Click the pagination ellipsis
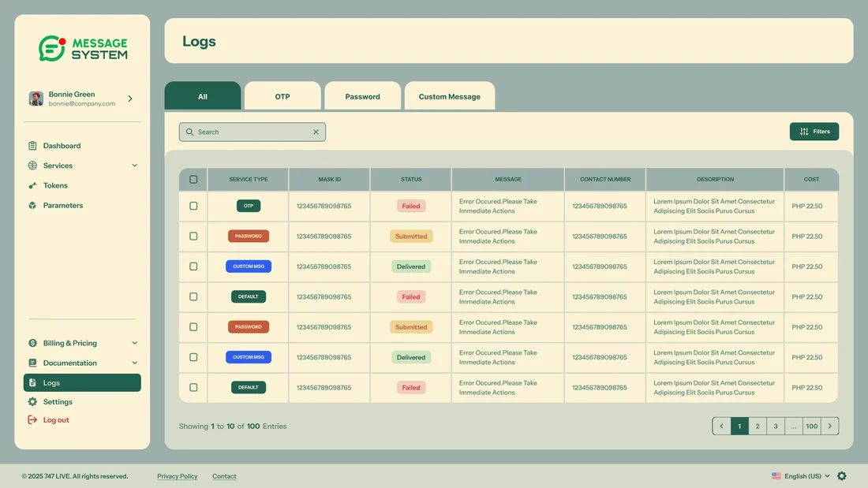Image resolution: width=868 pixels, height=488 pixels. [794, 426]
